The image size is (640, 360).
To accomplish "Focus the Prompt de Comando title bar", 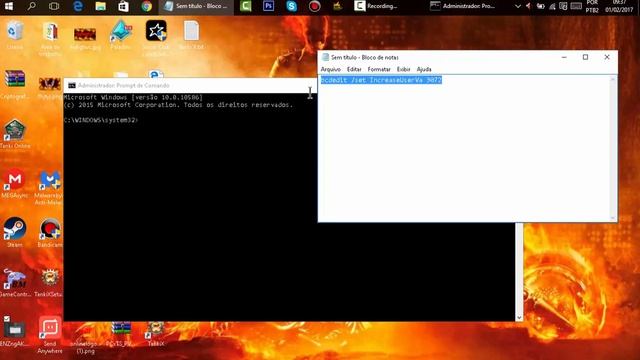I will 190,85.
